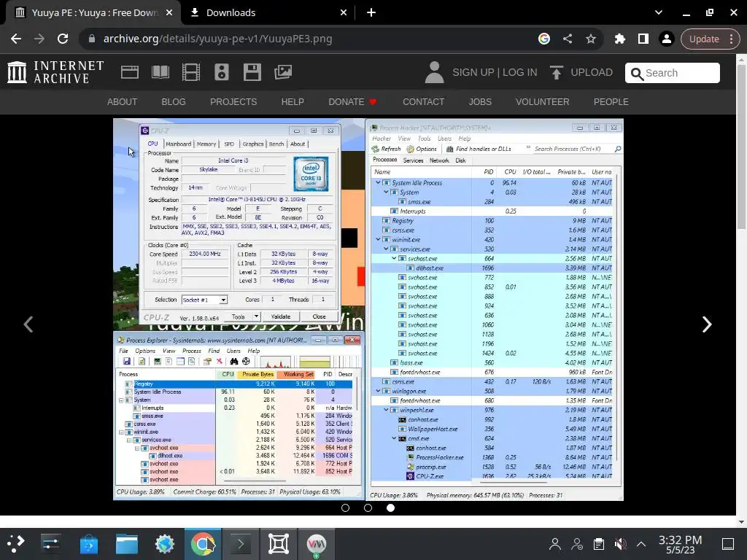Click the page scrollbar down arrow

(x=741, y=522)
